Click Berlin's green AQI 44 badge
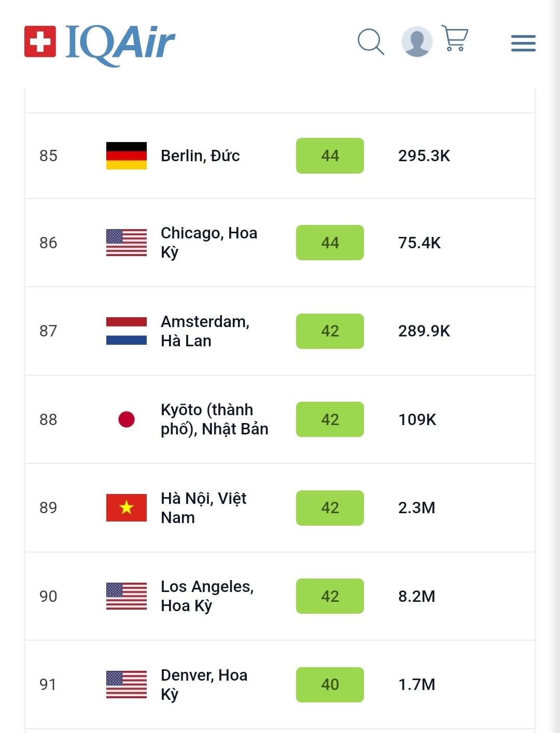The height and width of the screenshot is (733, 560). pyautogui.click(x=330, y=156)
